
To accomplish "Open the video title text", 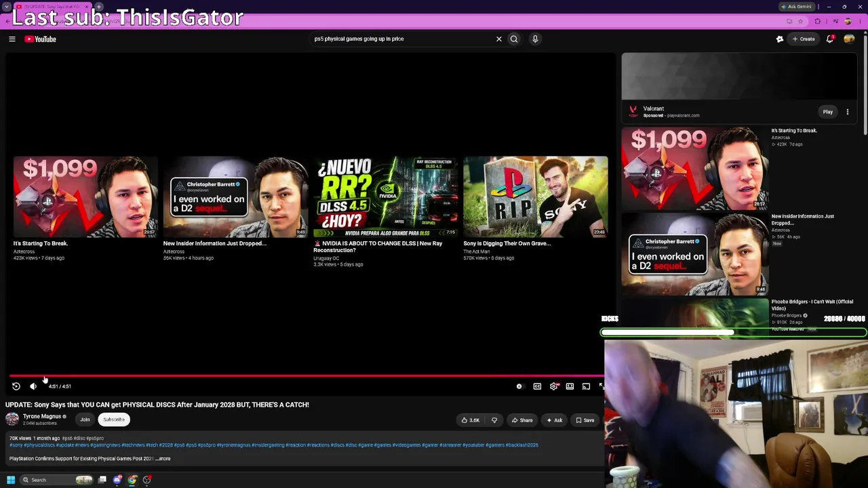I will pyautogui.click(x=157, y=405).
